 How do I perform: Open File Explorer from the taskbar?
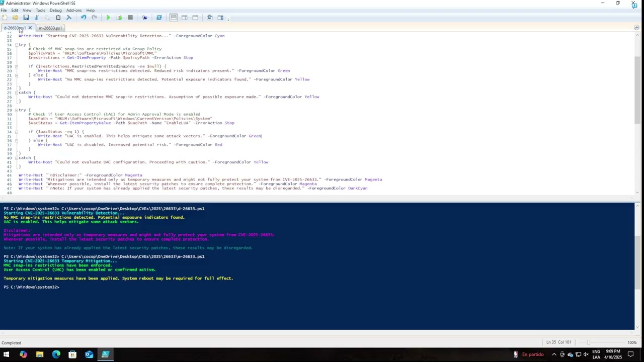[x=39, y=354]
